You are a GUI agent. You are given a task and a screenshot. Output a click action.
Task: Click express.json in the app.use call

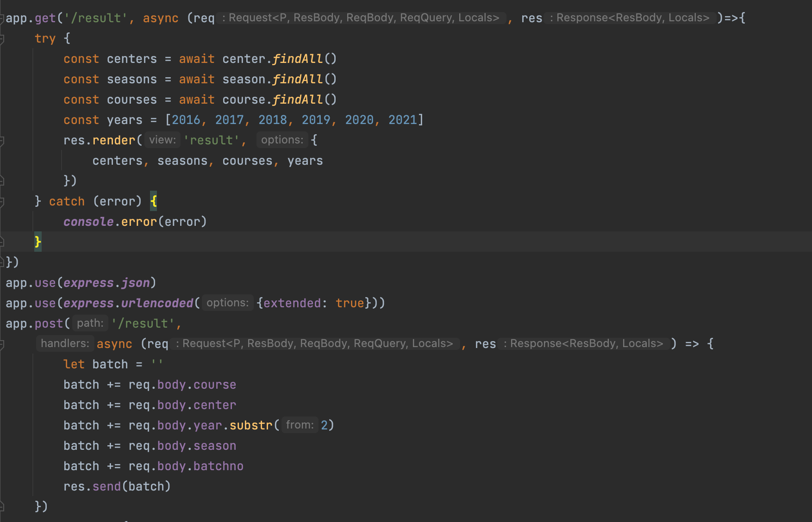click(106, 283)
